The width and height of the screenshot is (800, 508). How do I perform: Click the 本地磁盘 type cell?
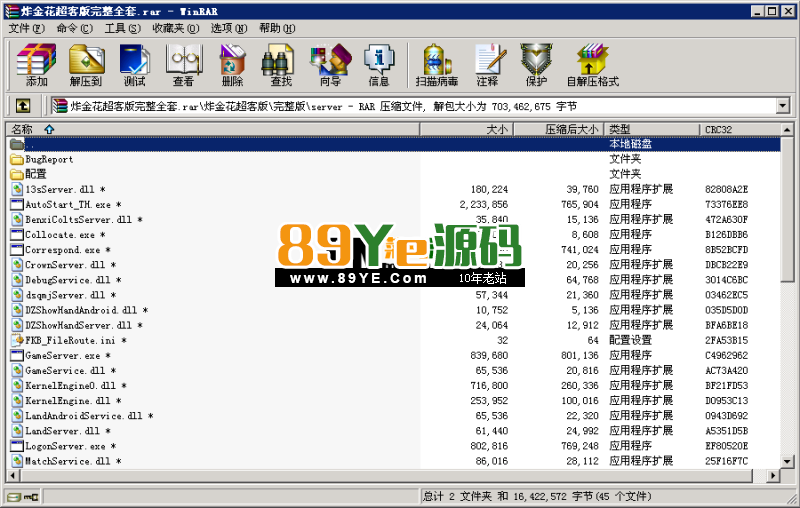[x=631, y=144]
